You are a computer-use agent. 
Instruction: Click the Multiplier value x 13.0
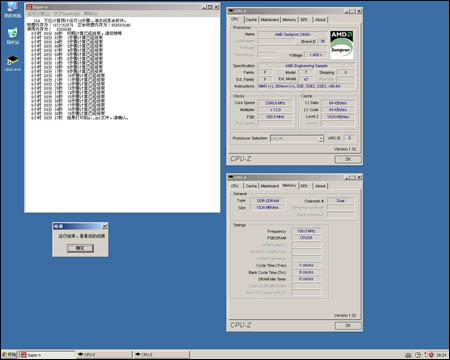click(x=275, y=110)
